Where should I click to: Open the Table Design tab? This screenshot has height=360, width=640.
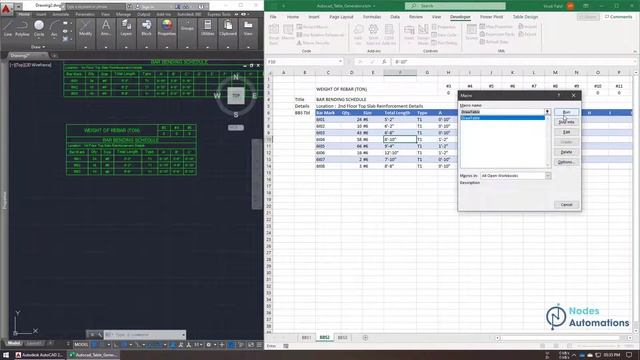point(525,17)
